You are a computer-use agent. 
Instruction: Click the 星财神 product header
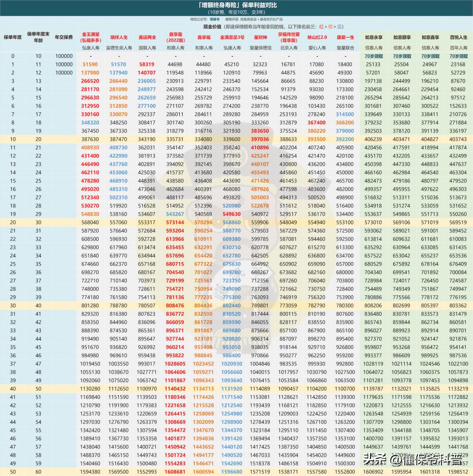tap(260, 37)
